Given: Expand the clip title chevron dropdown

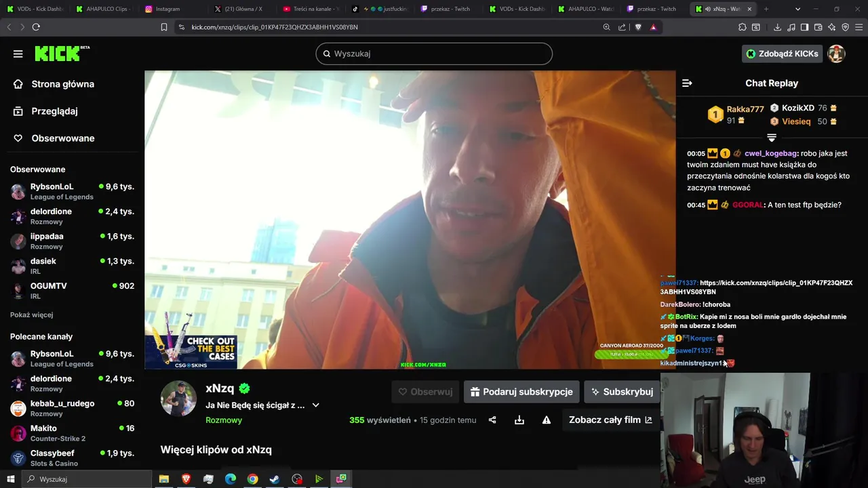Looking at the screenshot, I should pyautogui.click(x=315, y=405).
